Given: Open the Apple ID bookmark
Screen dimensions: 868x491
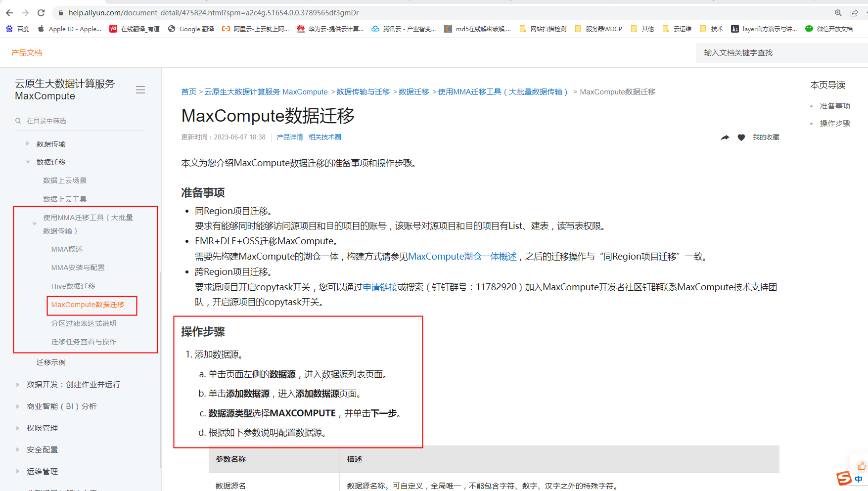Looking at the screenshot, I should point(70,29).
